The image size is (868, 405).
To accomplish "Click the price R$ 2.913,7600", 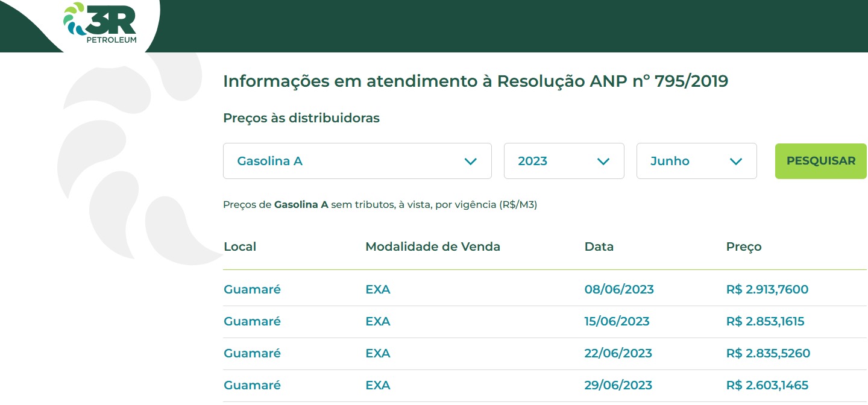I will [x=767, y=289].
